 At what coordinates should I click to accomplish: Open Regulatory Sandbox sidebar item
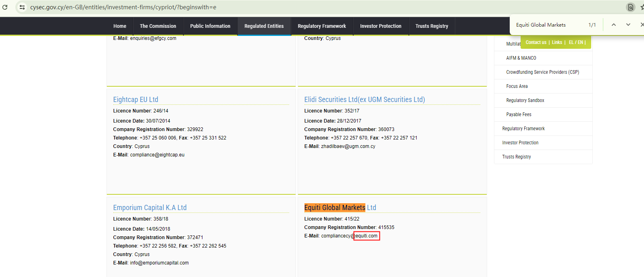click(x=525, y=100)
